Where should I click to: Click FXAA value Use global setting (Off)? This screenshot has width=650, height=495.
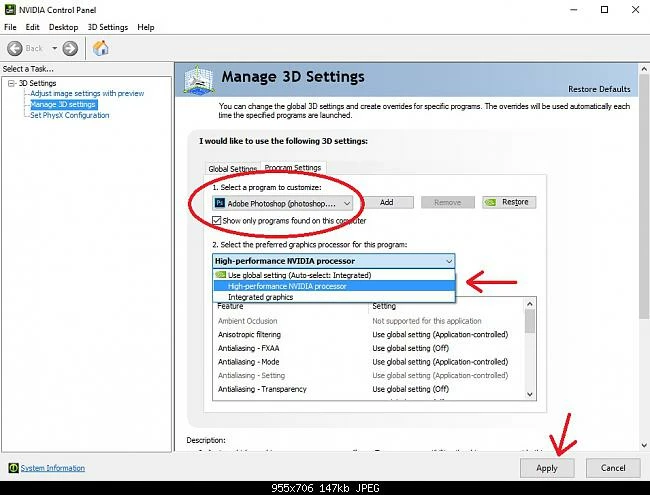[410, 348]
